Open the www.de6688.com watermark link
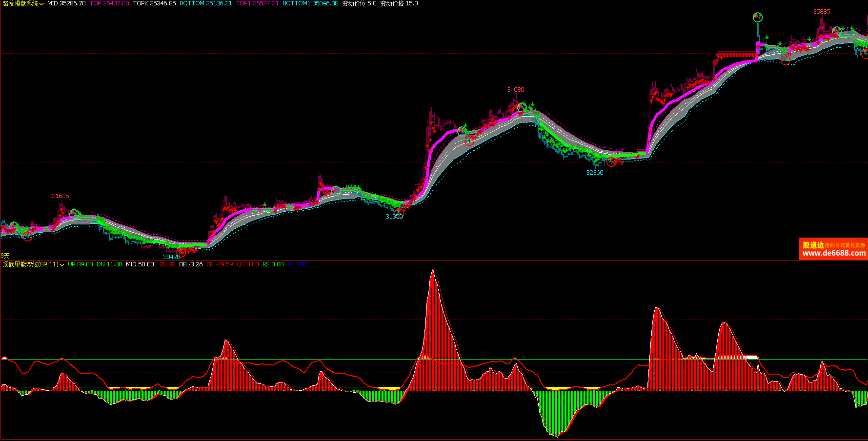The width and height of the screenshot is (868, 441). tap(833, 253)
